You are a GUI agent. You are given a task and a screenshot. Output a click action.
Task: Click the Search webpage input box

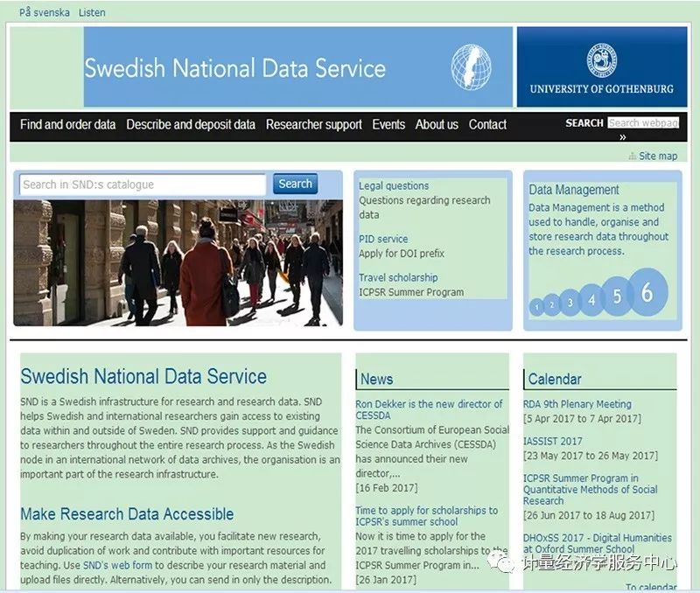643,123
